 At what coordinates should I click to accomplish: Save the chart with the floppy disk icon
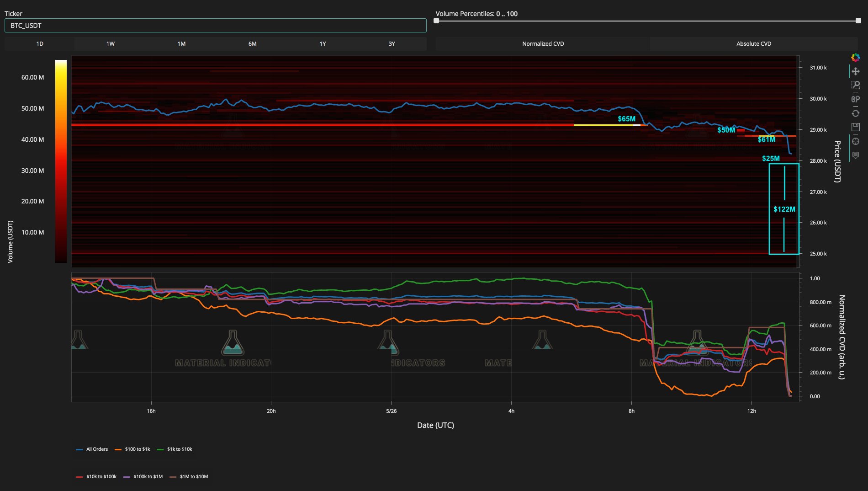tap(855, 127)
